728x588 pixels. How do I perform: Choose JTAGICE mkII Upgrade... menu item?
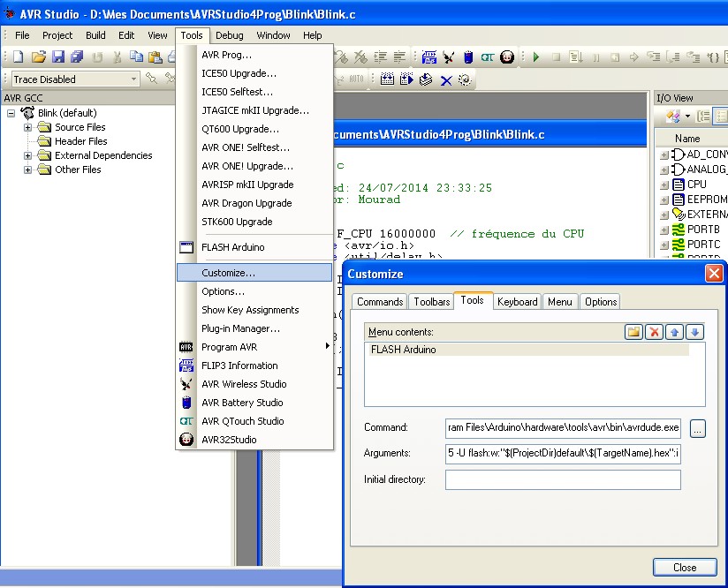coord(254,110)
